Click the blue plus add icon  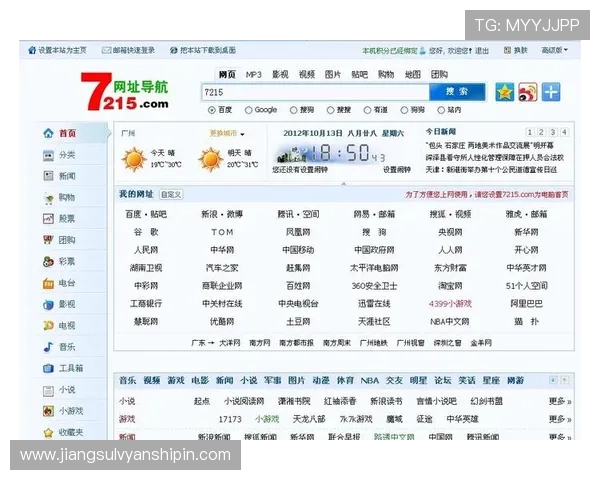point(551,92)
